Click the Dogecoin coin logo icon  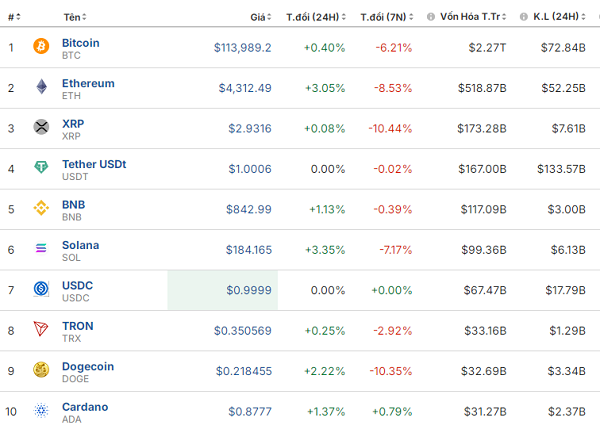(x=41, y=370)
